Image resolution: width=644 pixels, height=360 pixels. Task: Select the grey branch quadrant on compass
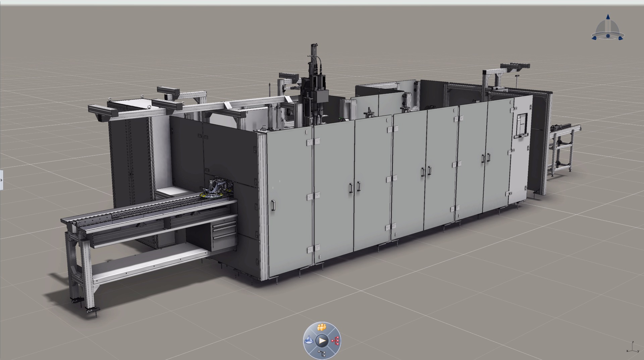(322, 353)
